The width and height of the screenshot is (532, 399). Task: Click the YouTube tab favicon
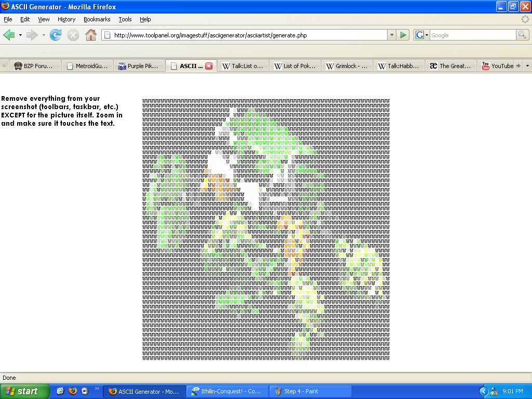(486, 66)
